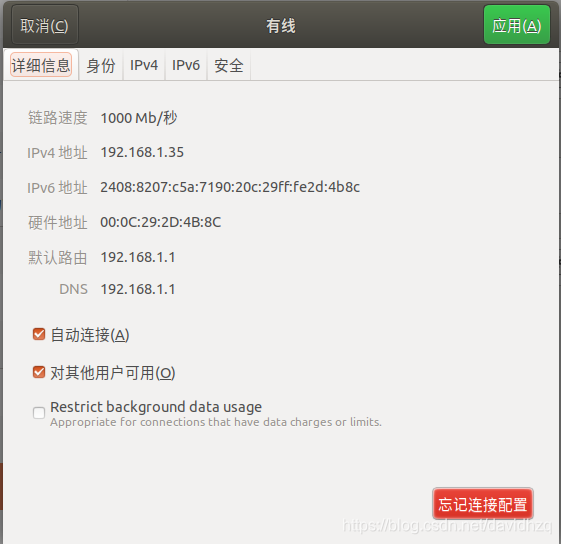The image size is (561, 544).
Task: Open the 身份 tab
Action: (101, 65)
